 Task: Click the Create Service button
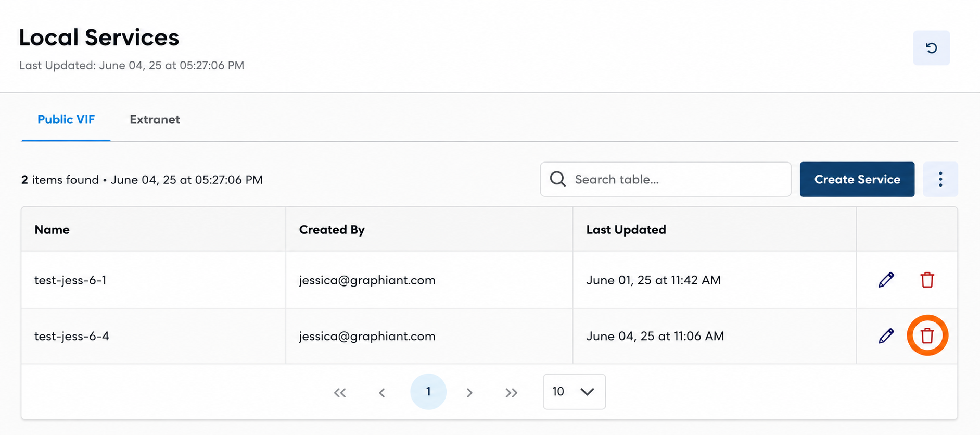[x=857, y=179]
